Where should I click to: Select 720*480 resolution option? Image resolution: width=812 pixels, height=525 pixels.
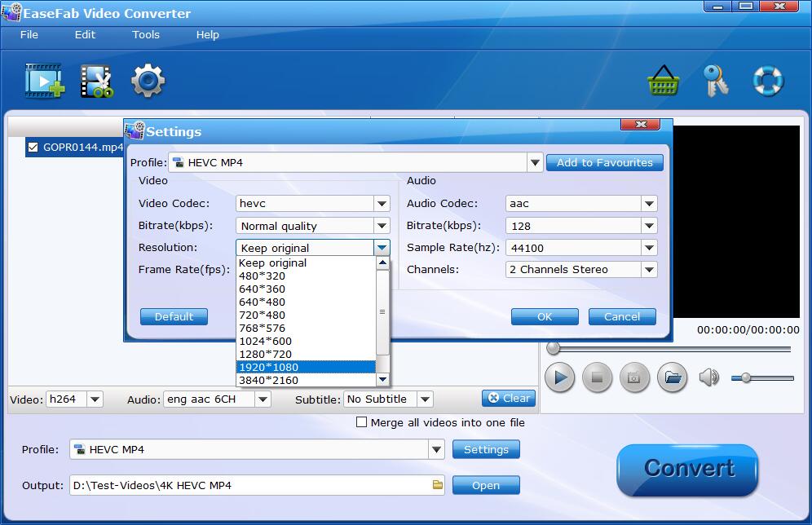tap(306, 315)
